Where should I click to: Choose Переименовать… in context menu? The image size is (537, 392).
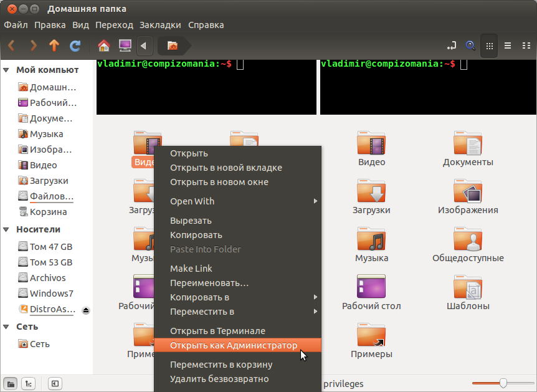238,283
